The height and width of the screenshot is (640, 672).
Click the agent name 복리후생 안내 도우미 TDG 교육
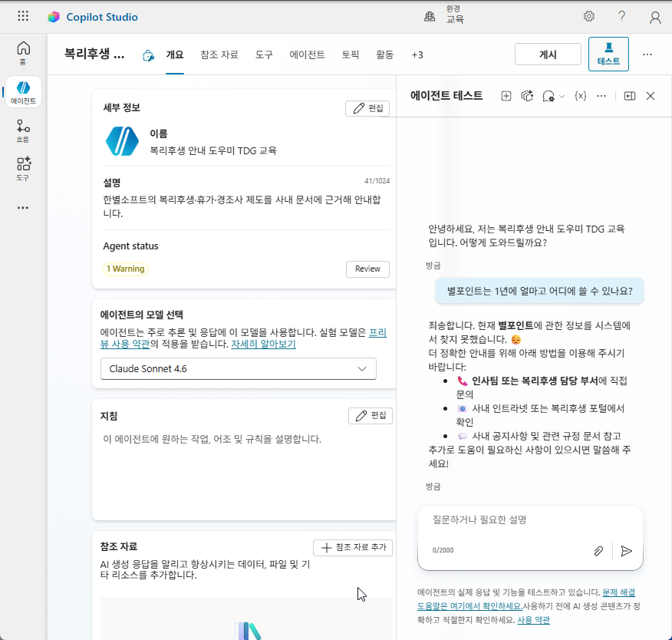[x=213, y=151]
